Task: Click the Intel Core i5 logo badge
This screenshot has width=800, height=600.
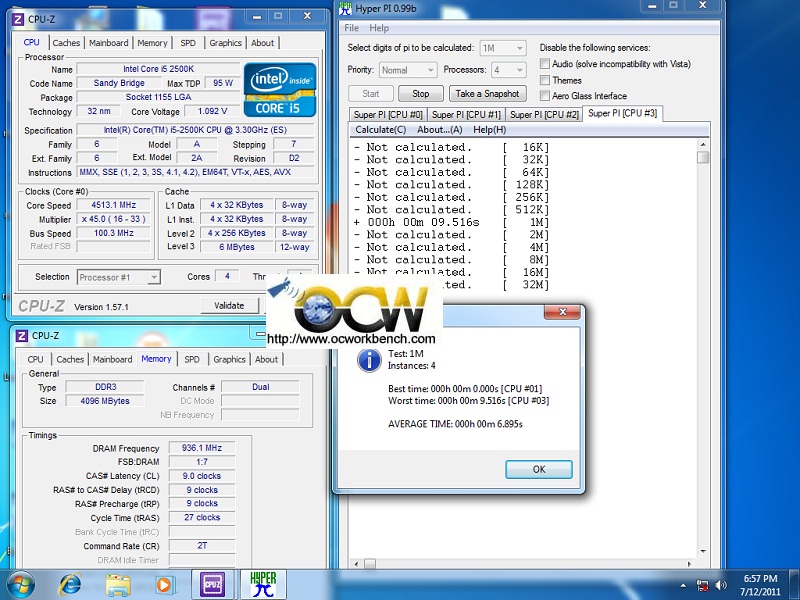Action: tap(280, 90)
